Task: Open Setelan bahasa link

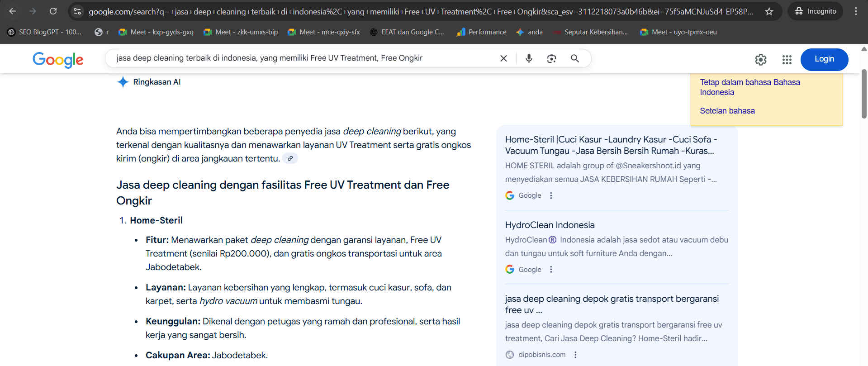Action: [x=727, y=111]
